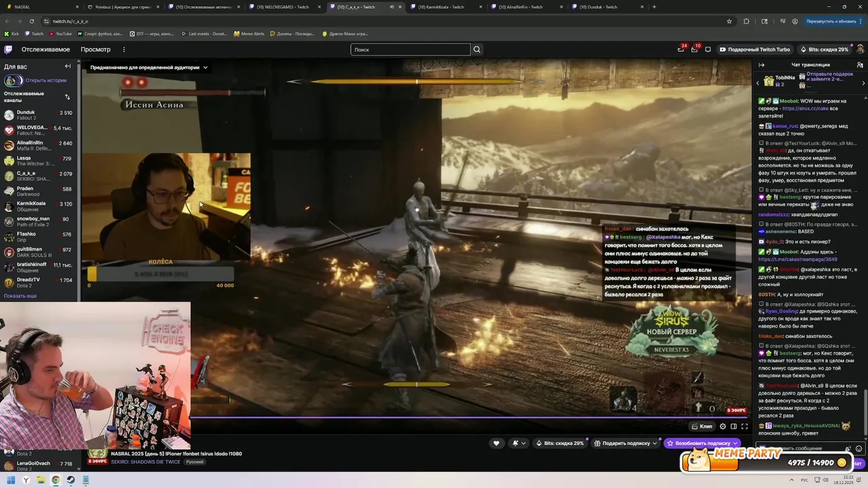The width and height of the screenshot is (868, 488).
Task: Bookmark page with the star icon
Action: tap(730, 21)
